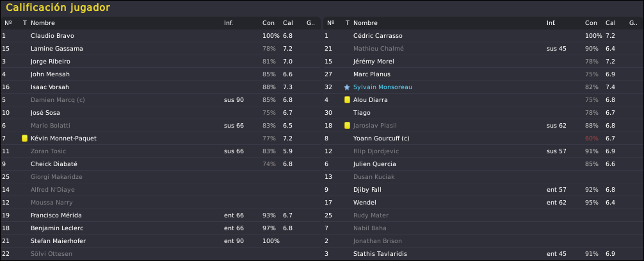644x261 pixels.
Task: Click Gourcuff's red 60% condition value
Action: 592,139
